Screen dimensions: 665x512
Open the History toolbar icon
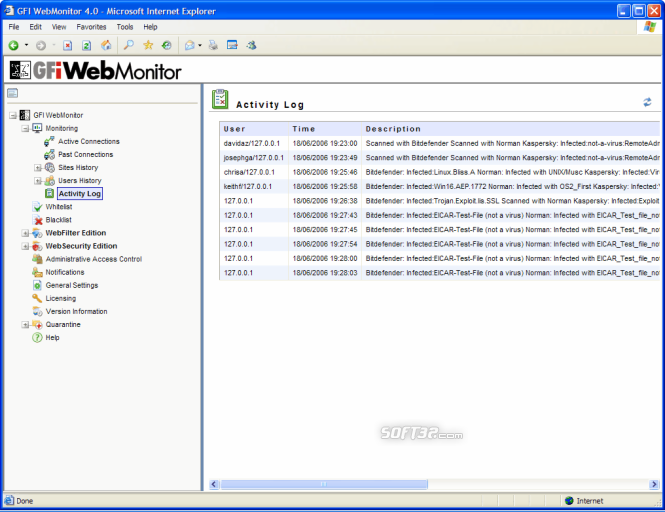167,45
